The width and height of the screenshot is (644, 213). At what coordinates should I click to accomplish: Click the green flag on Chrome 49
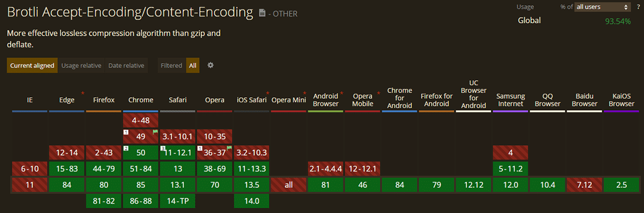[155, 132]
